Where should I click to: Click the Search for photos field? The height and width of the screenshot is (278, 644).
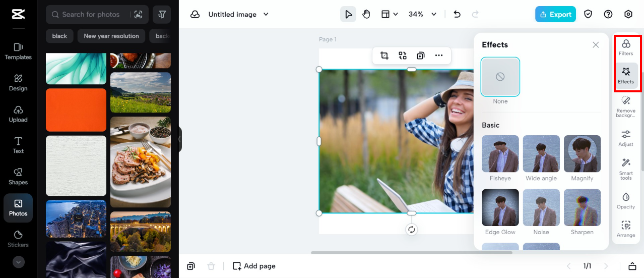(x=93, y=15)
